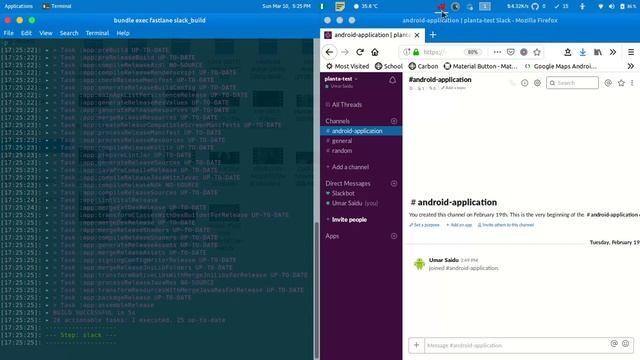Screen dimensions: 640x360
Task: Show mentions and reactions icon
Action: point(608,83)
